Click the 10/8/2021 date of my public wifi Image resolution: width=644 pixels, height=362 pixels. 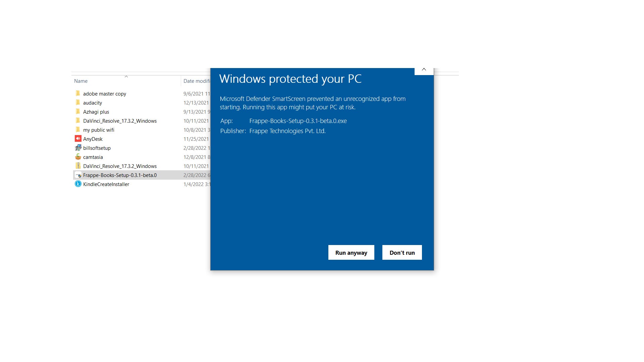[x=197, y=130]
